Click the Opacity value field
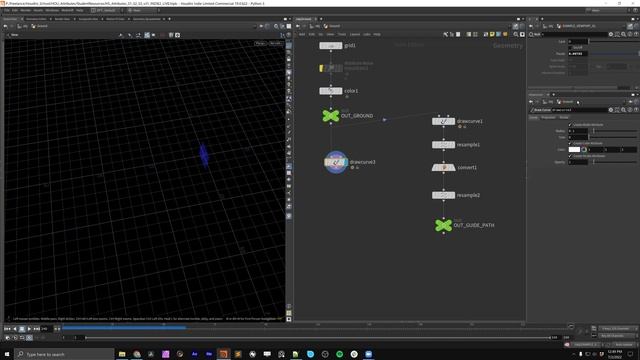Screen dimensions: 640x360 [x=578, y=162]
